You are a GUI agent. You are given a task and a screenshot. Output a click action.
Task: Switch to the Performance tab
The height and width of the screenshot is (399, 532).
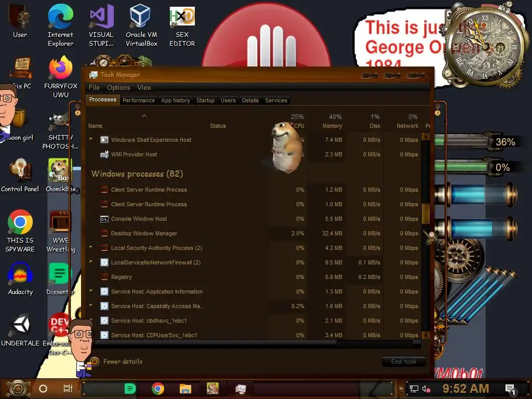click(138, 100)
